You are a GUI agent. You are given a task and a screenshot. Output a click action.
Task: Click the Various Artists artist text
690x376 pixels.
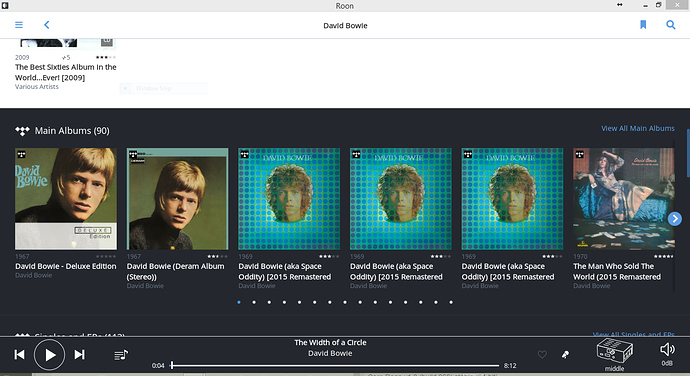[37, 87]
